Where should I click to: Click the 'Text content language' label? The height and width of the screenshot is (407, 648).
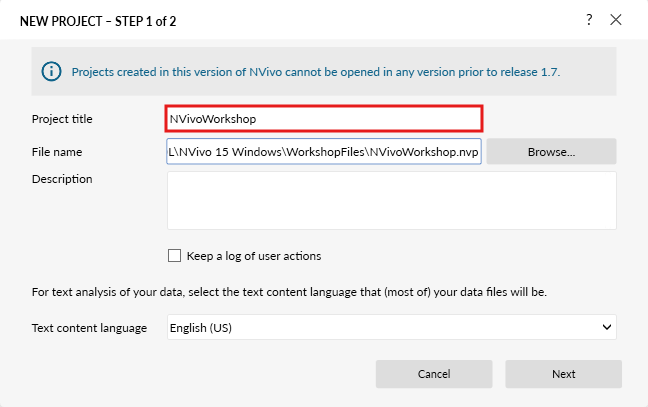(89, 328)
